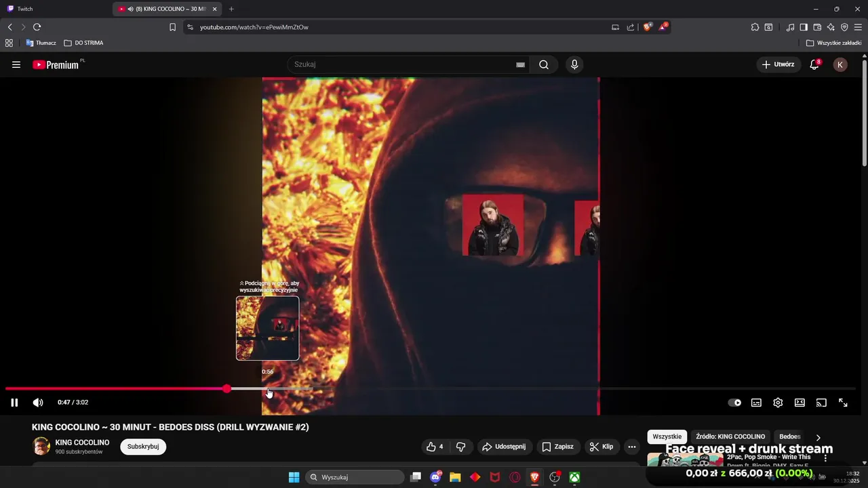The image size is (868, 488).
Task: Open KING COCOLINO channel name link
Action: coord(82,443)
